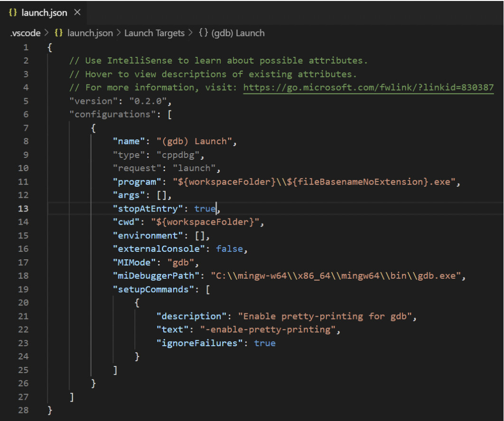The image size is (504, 421).
Task: Click the "For more information, visit:" comment
Action: pos(153,88)
